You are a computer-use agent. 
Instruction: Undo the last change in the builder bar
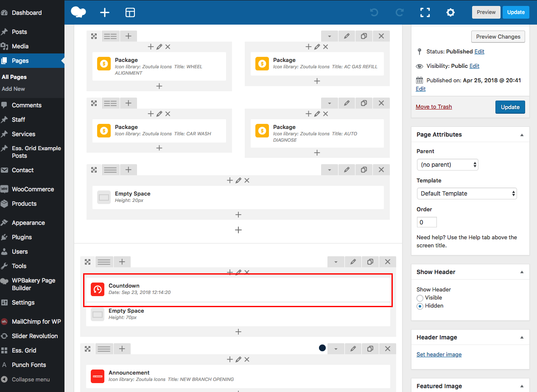click(374, 12)
